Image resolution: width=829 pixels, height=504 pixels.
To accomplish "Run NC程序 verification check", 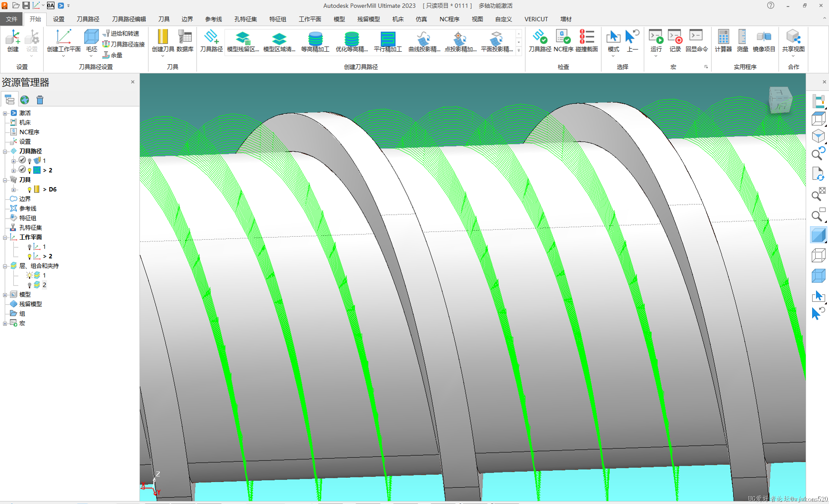I will pyautogui.click(x=563, y=41).
